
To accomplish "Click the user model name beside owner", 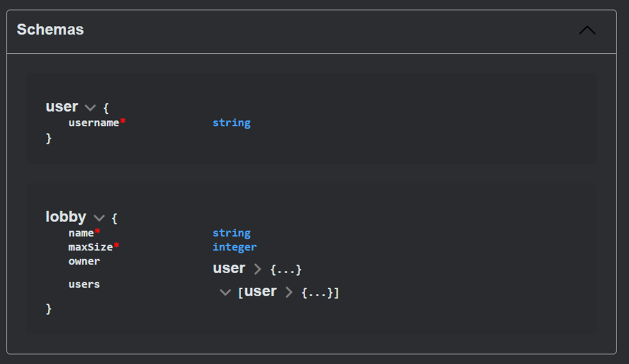I will tap(229, 269).
